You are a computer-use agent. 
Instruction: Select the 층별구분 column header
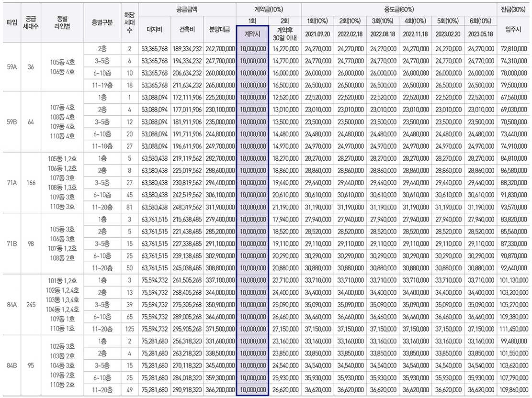pyautogui.click(x=102, y=22)
